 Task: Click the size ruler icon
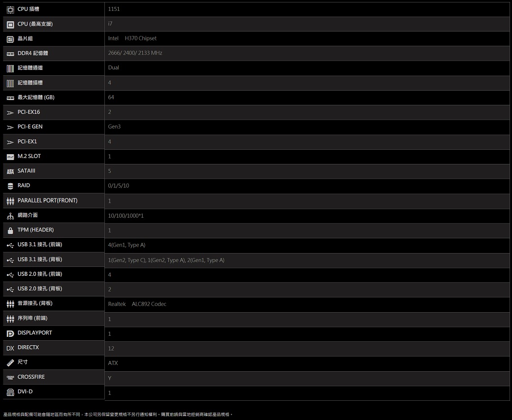coord(10,362)
